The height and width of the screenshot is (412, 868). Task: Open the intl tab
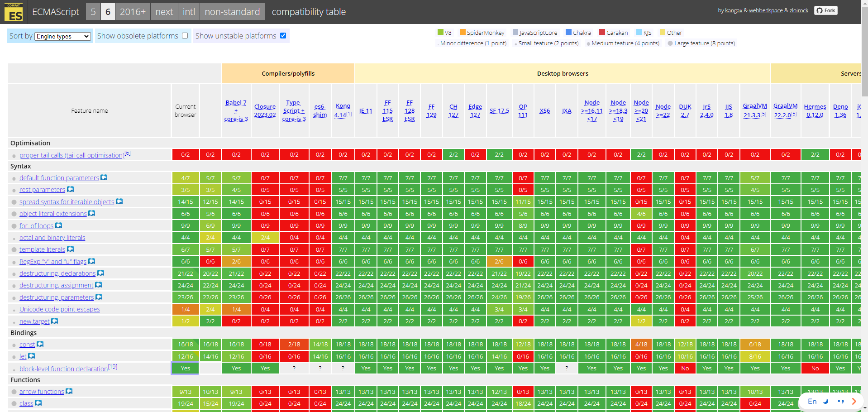pos(189,12)
